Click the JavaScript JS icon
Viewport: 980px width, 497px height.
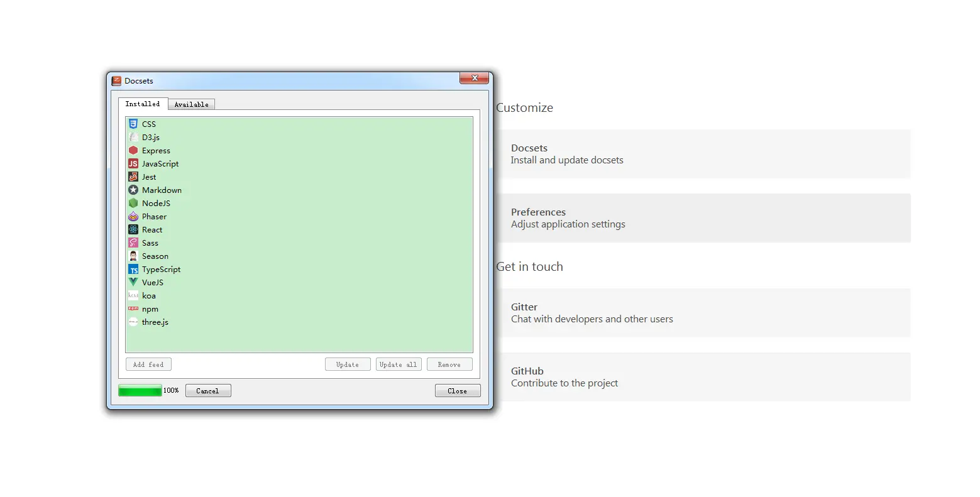pyautogui.click(x=133, y=163)
